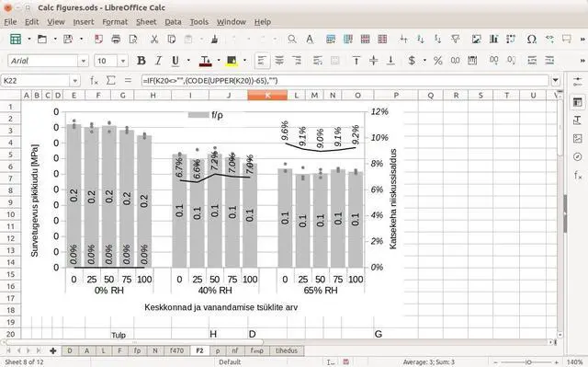Open font color dropdown arrow
The height and width of the screenshot is (367, 588).
pos(219,61)
